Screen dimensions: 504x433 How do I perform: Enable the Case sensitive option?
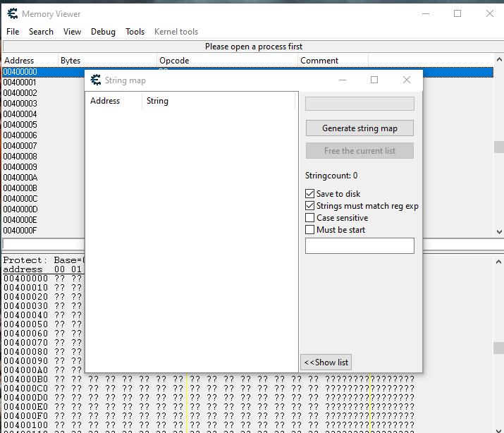click(x=310, y=218)
